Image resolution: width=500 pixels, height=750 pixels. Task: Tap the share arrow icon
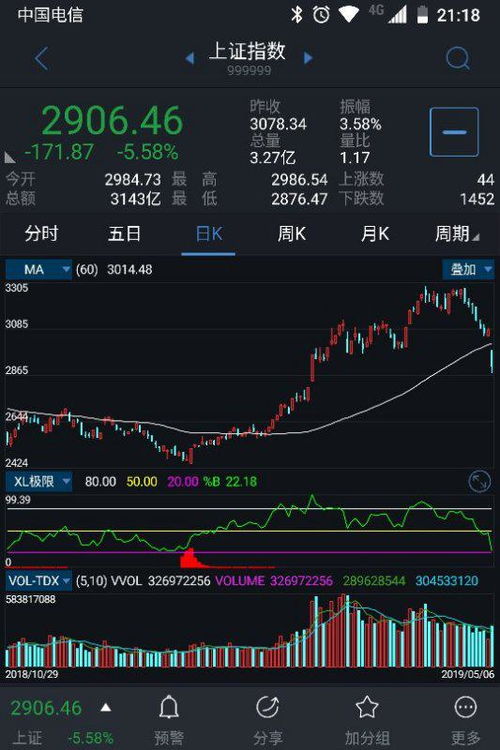267,706
